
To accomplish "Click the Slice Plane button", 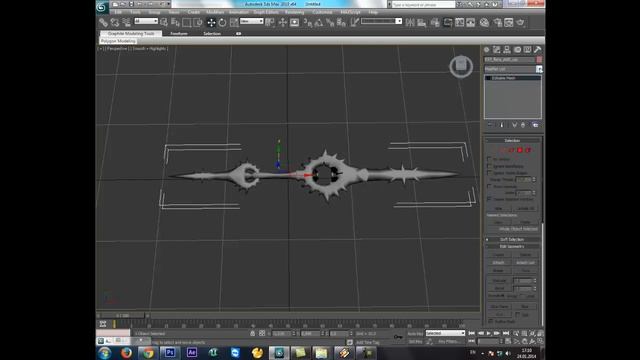I will tap(500, 306).
